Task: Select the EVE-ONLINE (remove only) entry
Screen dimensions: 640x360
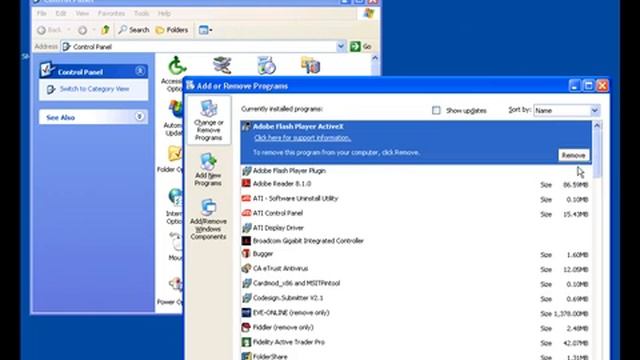Action: click(x=416, y=313)
